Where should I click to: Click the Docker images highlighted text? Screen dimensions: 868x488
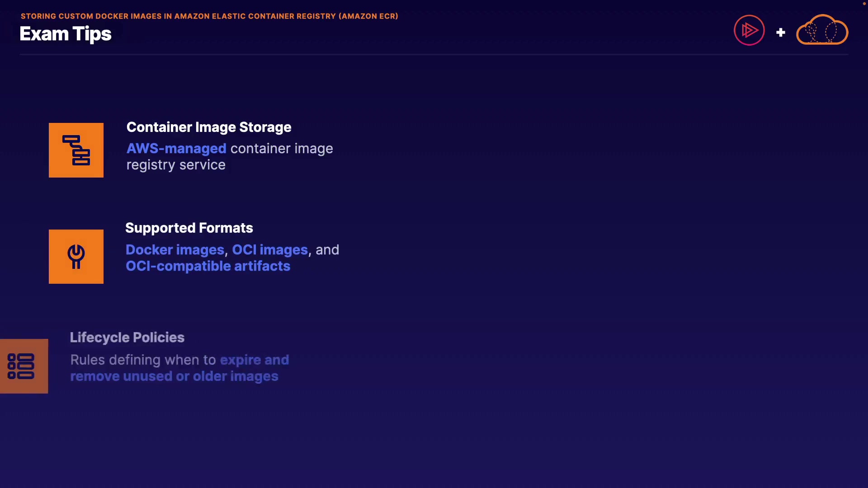175,250
